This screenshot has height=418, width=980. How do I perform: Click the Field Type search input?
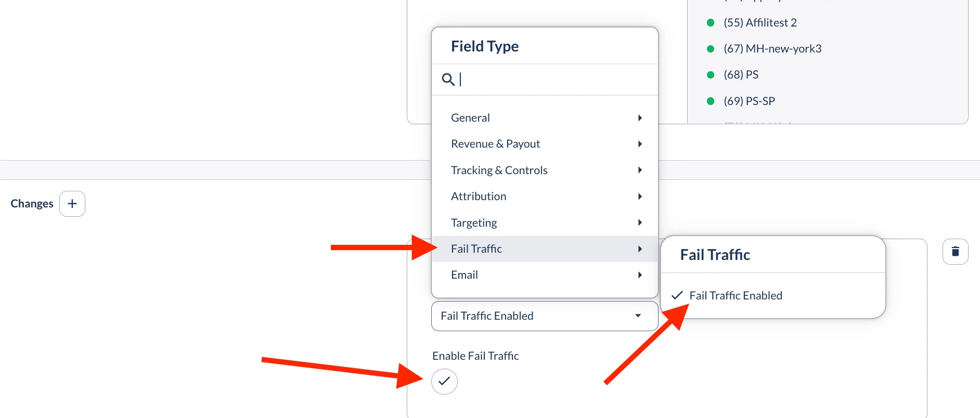pos(551,80)
